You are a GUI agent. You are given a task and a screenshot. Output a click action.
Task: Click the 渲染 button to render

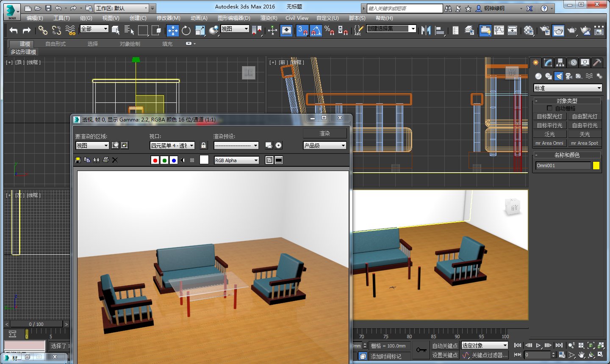point(324,133)
